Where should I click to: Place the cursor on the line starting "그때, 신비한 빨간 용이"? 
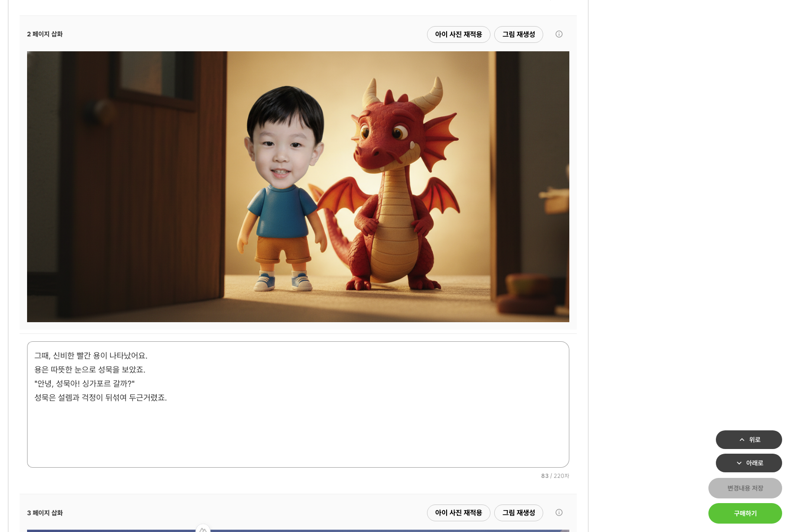coord(91,356)
